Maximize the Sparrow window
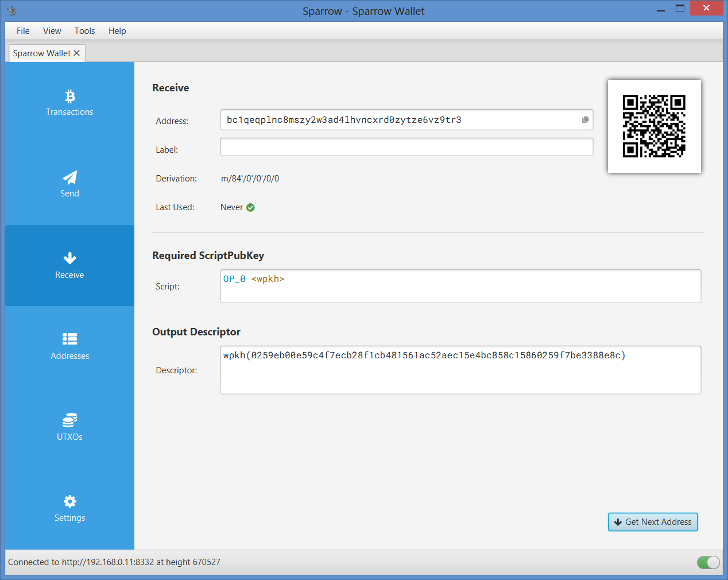The height and width of the screenshot is (580, 728). [680, 9]
